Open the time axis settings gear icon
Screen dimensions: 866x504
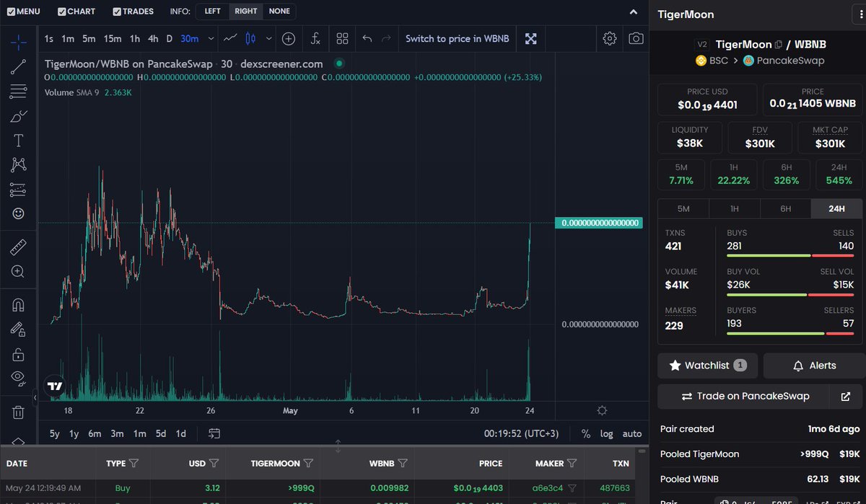coord(602,410)
